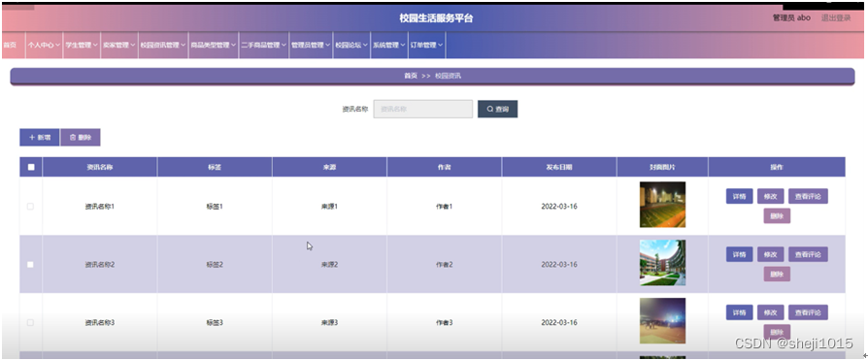868x360 pixels.
Task: Click 查看评论 for the 资讯名称1 row
Action: click(x=808, y=196)
